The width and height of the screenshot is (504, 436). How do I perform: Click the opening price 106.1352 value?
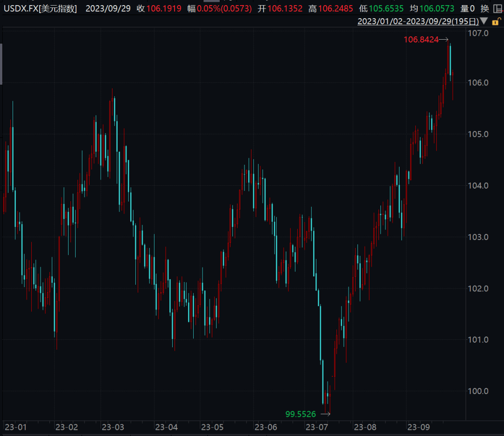tap(285, 8)
